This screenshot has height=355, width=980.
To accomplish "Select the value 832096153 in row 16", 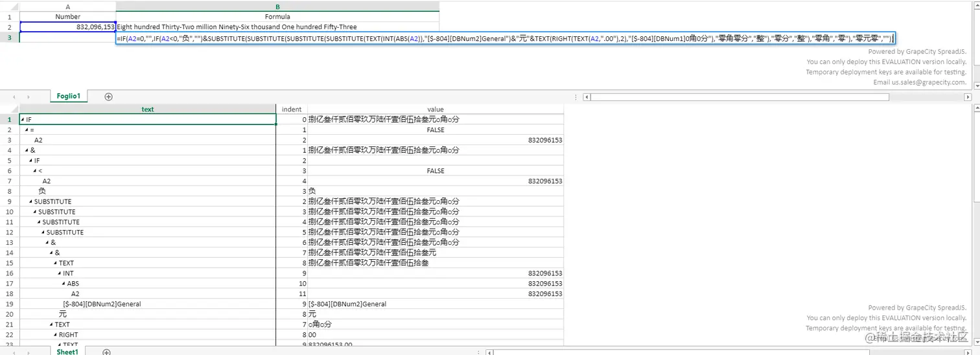I will tap(436, 273).
